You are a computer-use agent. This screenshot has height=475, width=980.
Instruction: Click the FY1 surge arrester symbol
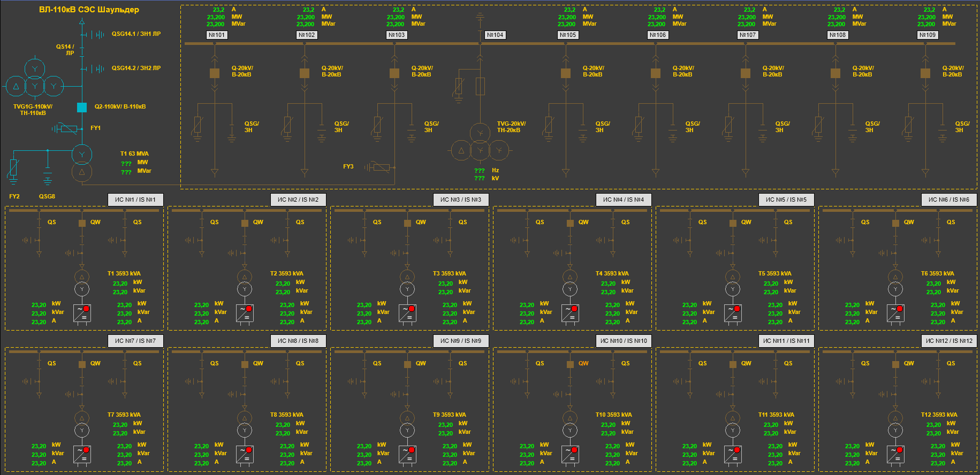[66, 128]
